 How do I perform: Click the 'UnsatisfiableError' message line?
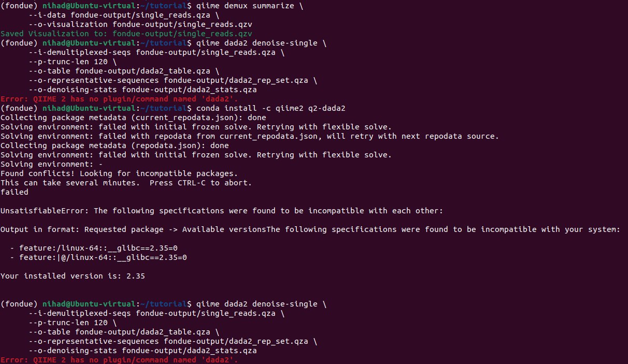222,211
